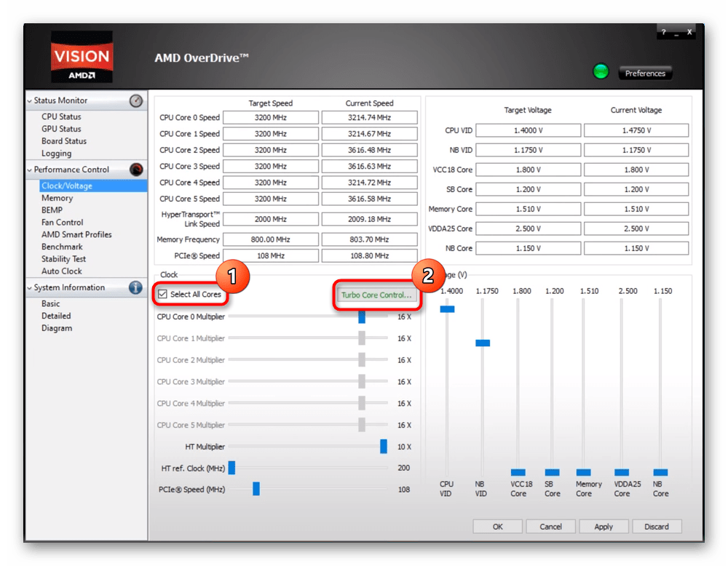Click the Discard button
The image size is (728, 566).
(657, 527)
